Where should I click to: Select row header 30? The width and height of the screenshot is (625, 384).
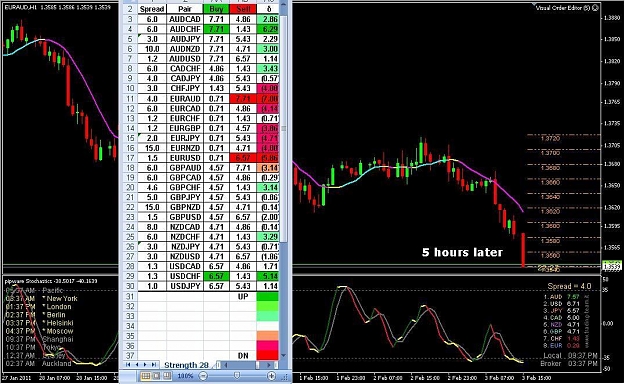[x=130, y=286]
